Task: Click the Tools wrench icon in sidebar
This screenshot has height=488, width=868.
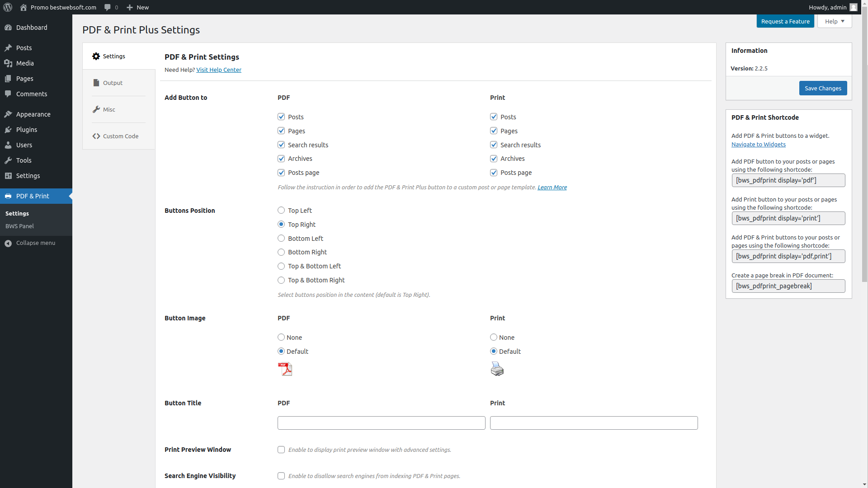Action: (x=8, y=160)
